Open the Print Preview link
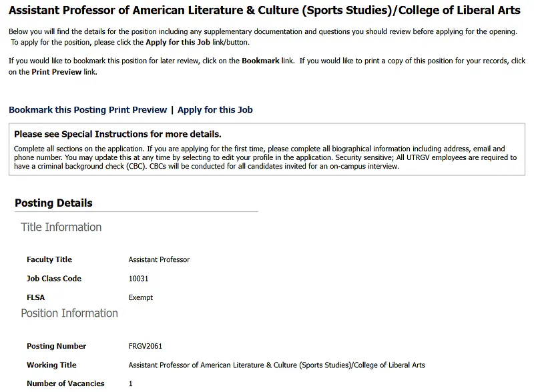Viewport: 534px width, 392px height. [x=138, y=110]
